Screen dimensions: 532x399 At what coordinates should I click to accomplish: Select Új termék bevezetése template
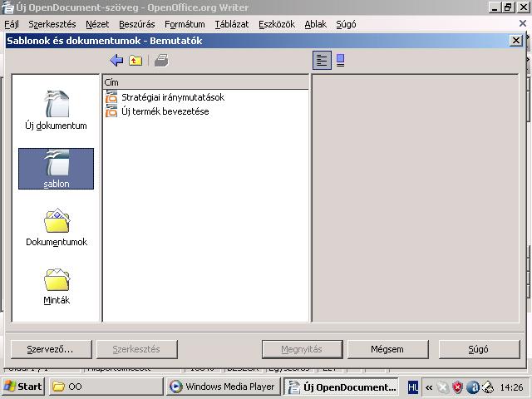(x=165, y=111)
